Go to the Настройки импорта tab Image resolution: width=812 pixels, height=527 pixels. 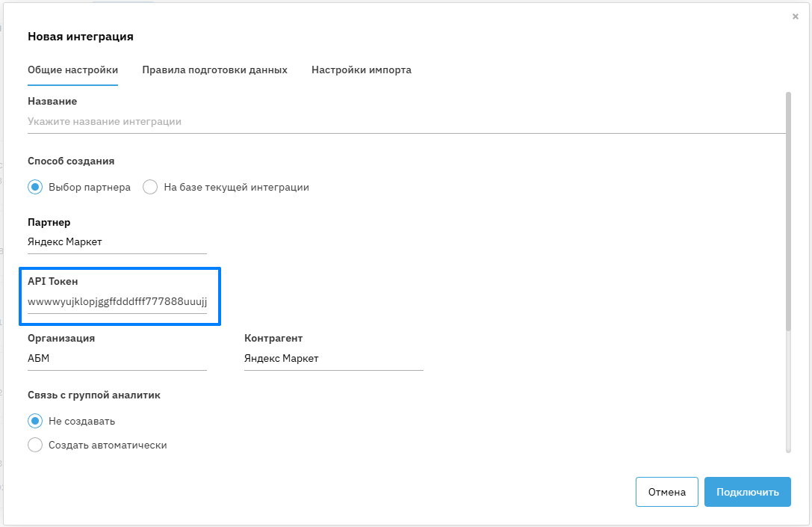point(361,70)
